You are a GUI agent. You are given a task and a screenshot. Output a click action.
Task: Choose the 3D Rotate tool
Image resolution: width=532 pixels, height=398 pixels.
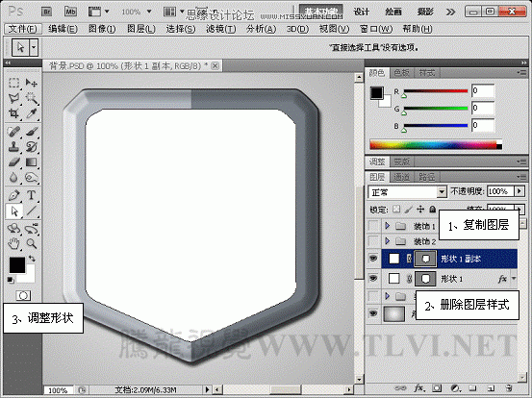coord(13,228)
